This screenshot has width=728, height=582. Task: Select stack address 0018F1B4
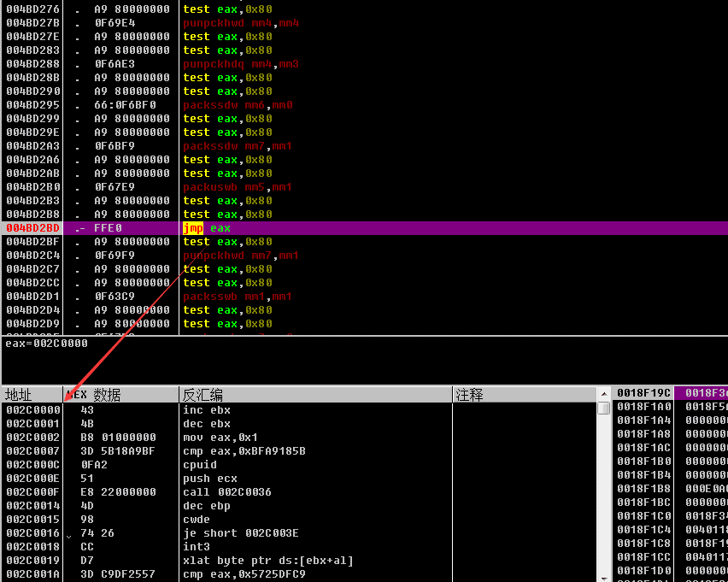(644, 475)
